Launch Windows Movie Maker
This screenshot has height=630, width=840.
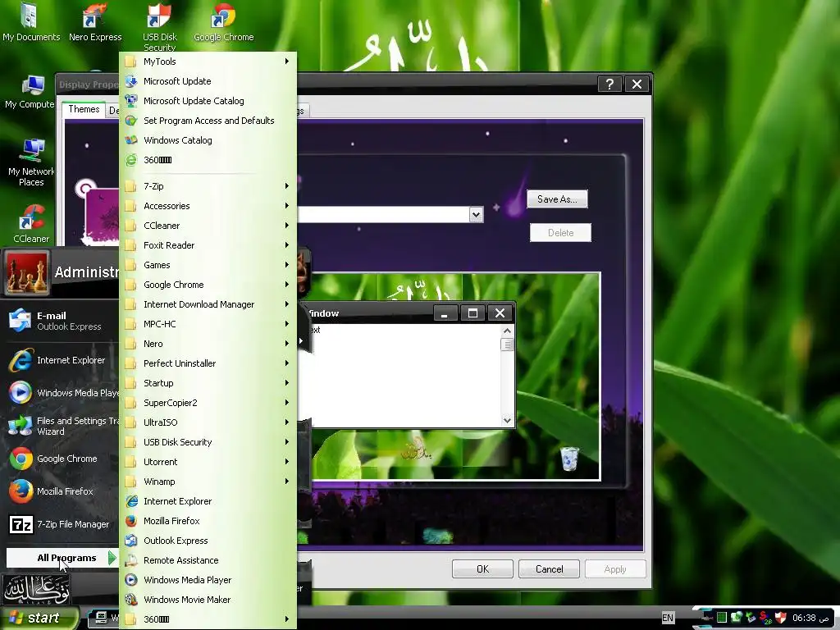click(208, 600)
